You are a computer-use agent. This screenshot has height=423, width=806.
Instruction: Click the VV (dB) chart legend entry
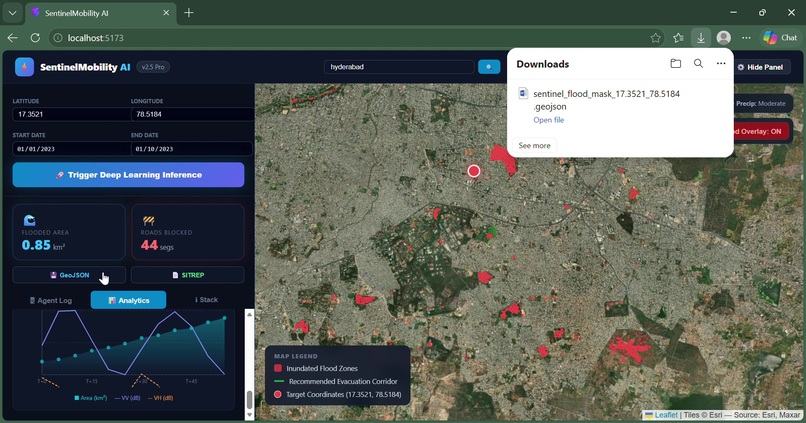tap(127, 398)
